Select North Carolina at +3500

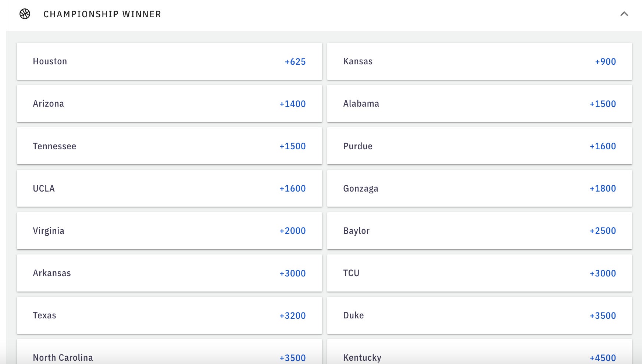(x=169, y=355)
